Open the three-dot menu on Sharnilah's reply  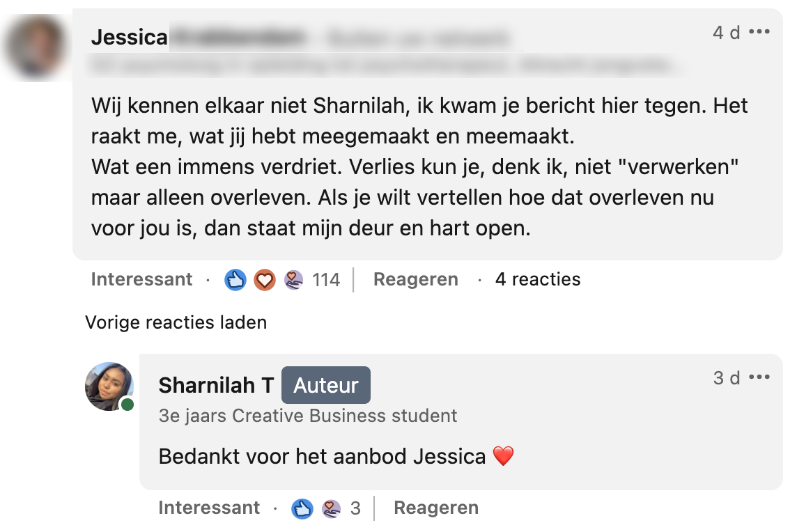pos(759,377)
